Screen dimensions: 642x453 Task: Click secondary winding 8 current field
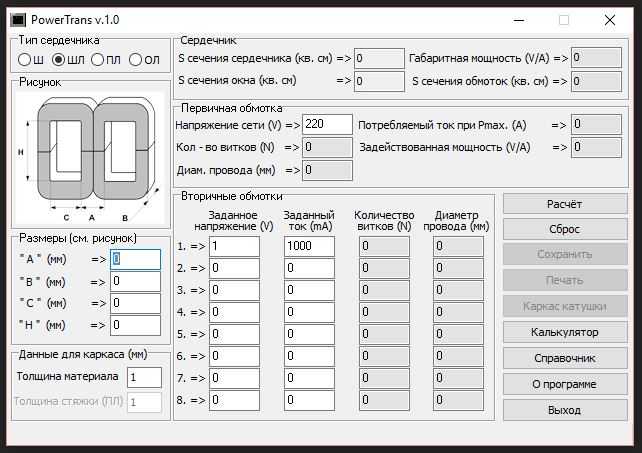pyautogui.click(x=309, y=400)
